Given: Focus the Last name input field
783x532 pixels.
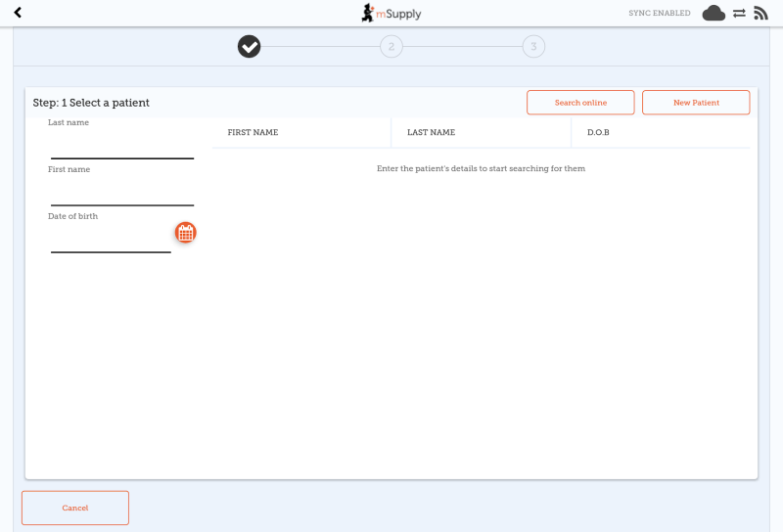Looking at the screenshot, I should pyautogui.click(x=121, y=147).
